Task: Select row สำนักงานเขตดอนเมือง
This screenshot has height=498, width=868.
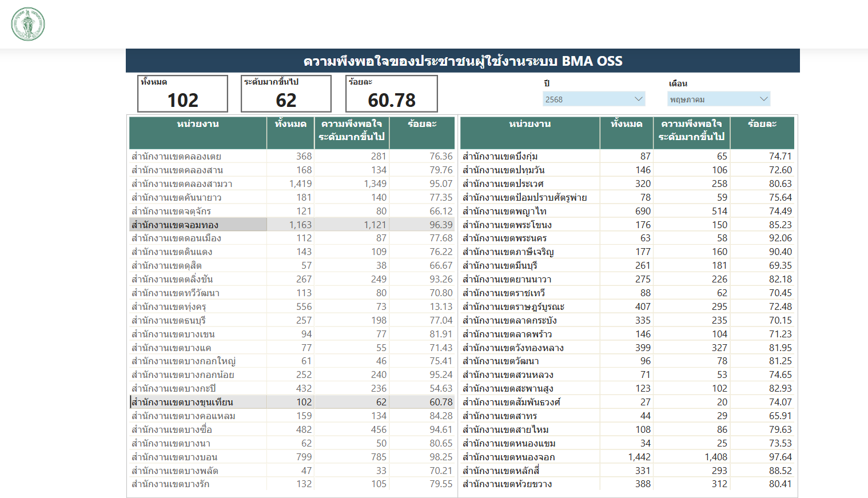Action: point(292,238)
